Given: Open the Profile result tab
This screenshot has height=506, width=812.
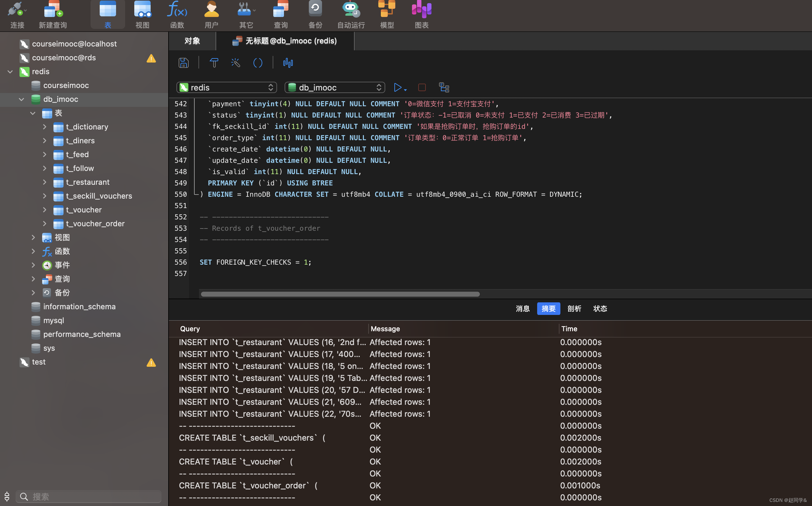Looking at the screenshot, I should pyautogui.click(x=574, y=309).
